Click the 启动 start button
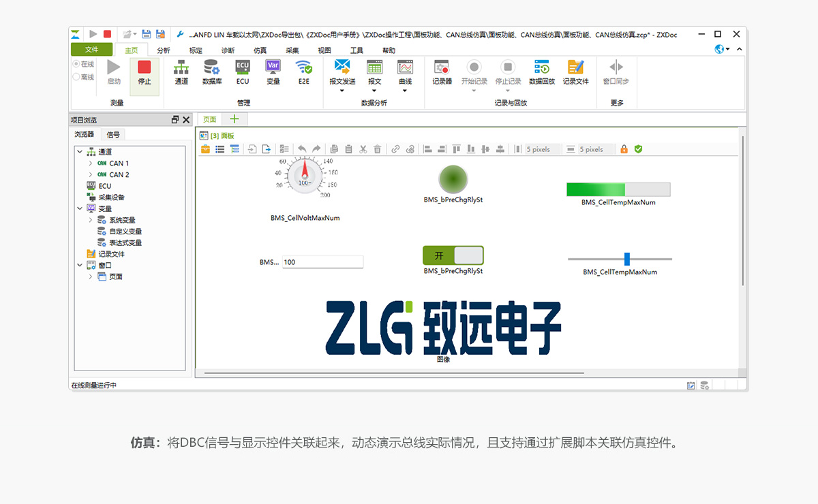The width and height of the screenshot is (818, 504). click(x=114, y=72)
